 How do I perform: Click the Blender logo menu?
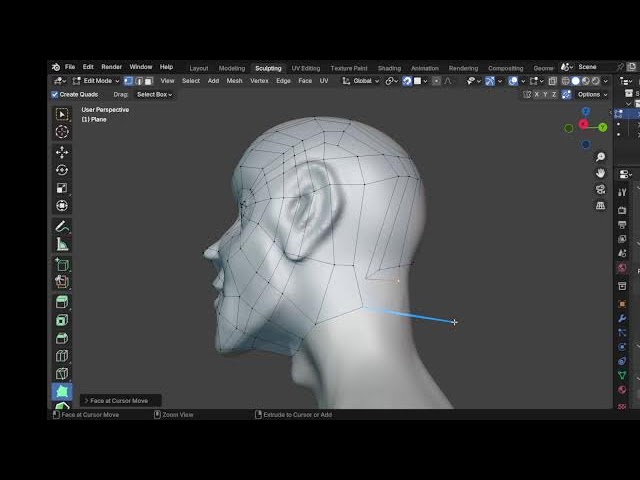[56, 67]
